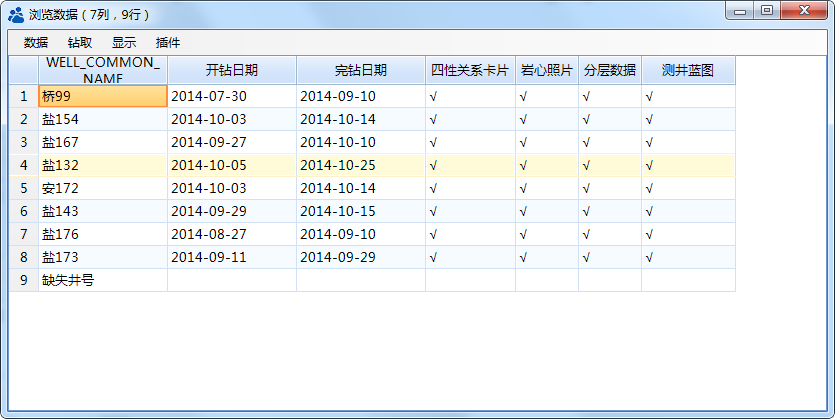Image resolution: width=835 pixels, height=419 pixels.
Task: Select row header number 3
Action: (x=24, y=142)
